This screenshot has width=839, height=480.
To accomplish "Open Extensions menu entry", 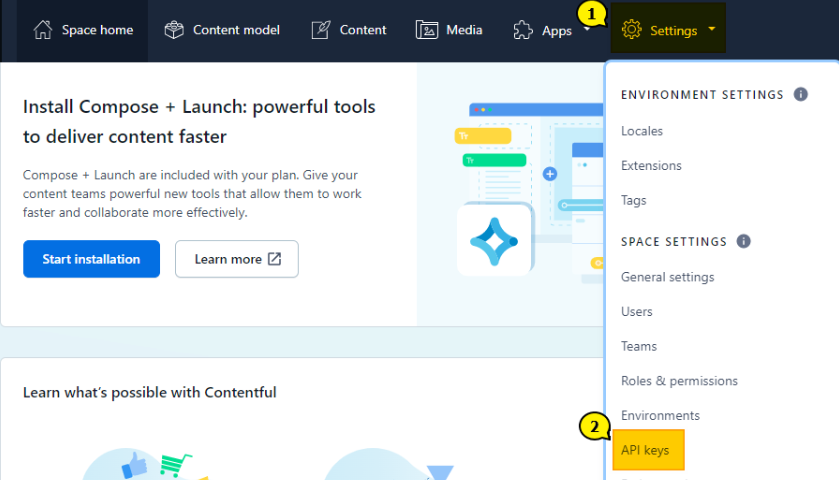I will pyautogui.click(x=651, y=166).
